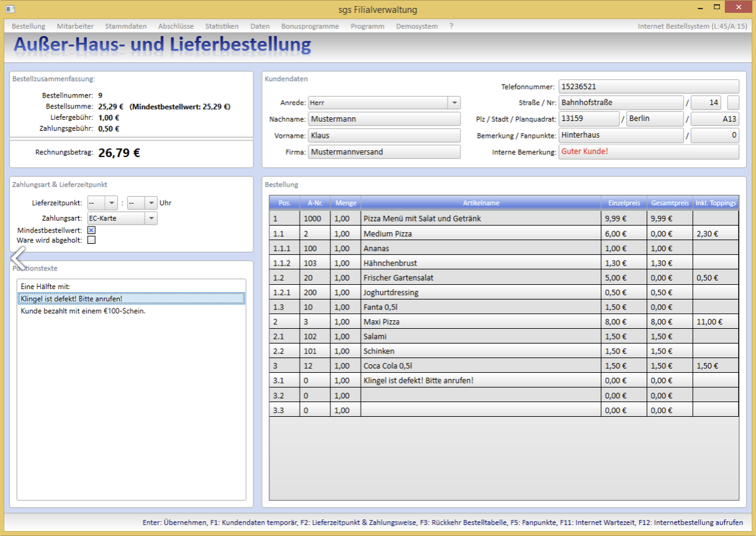
Task: Open the Programm menu
Action: 367,27
